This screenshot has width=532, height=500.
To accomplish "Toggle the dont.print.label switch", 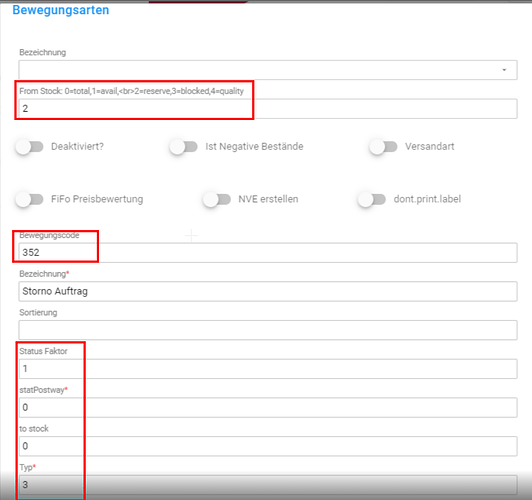I will click(372, 199).
